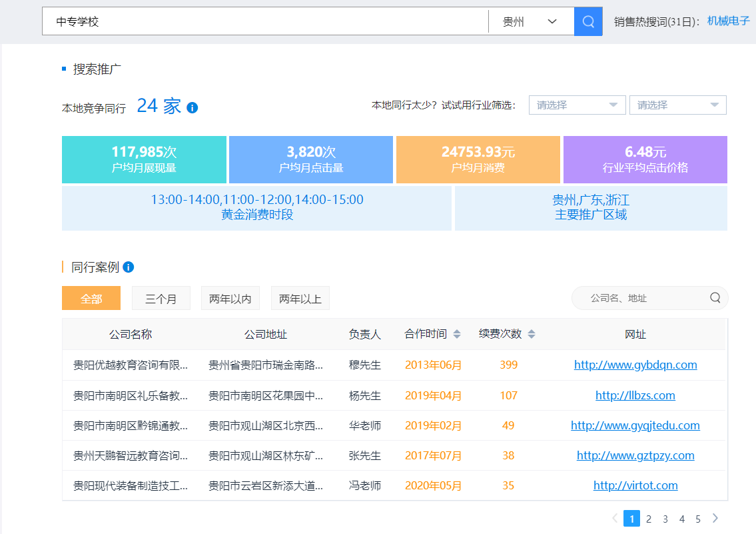Open the 贵州 region dropdown
The image size is (756, 534).
click(530, 21)
